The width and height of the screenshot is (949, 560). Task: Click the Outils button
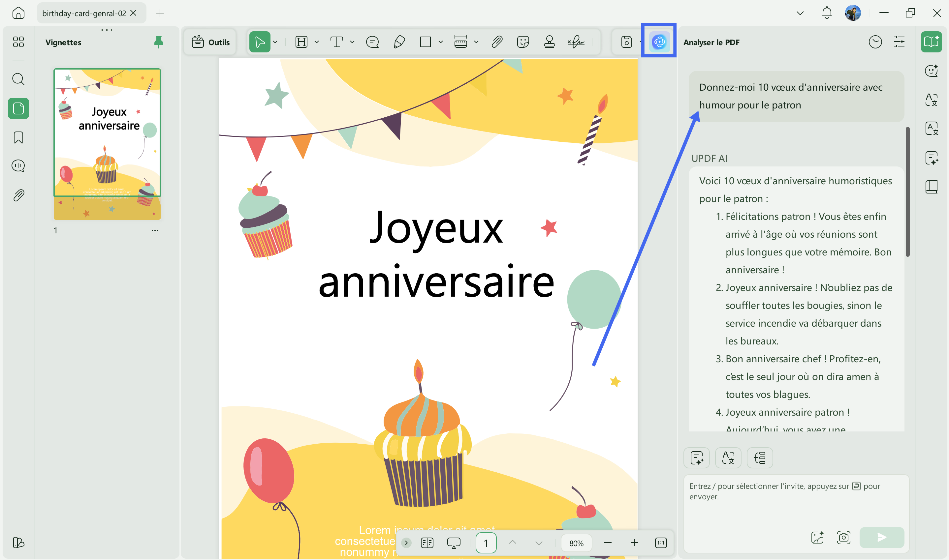(210, 42)
